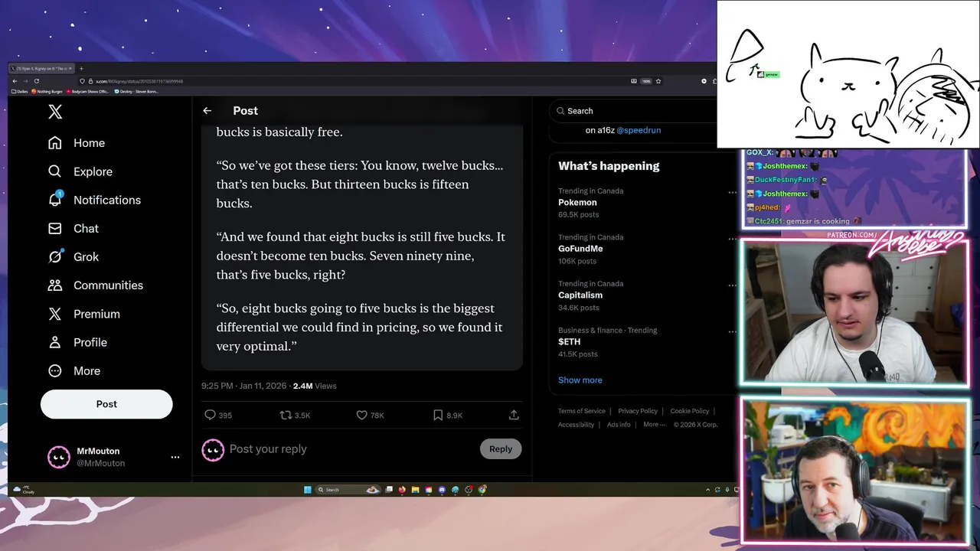Open the Nothing Burger bookmark
980x551 pixels.
[48, 91]
